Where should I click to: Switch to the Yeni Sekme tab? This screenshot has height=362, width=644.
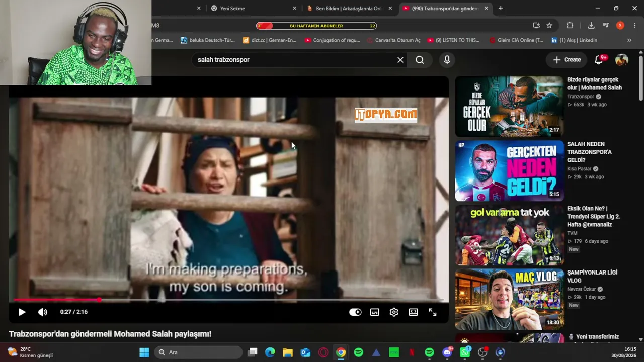point(254,8)
